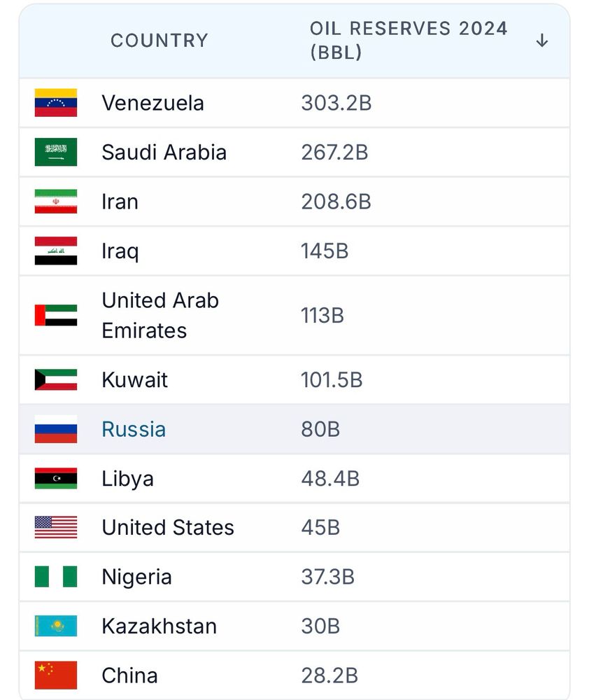Click the Iran flag icon
589x700 pixels.
(x=56, y=202)
